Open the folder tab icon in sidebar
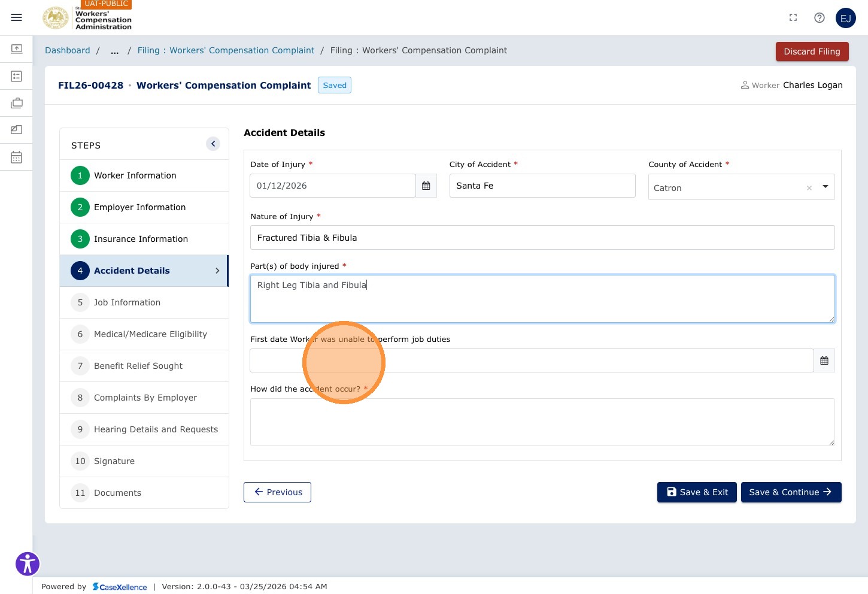 (x=17, y=129)
